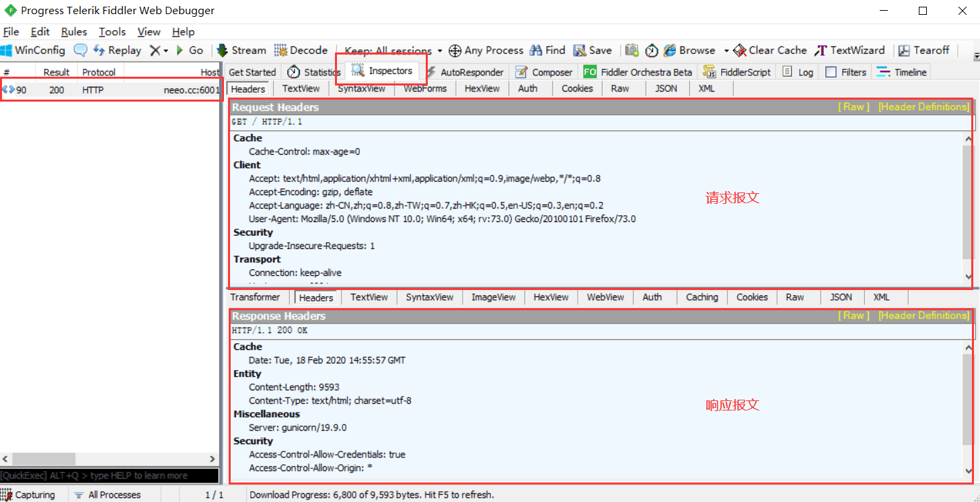
Task: Select the Content-Length: 9593 header line
Action: [294, 387]
